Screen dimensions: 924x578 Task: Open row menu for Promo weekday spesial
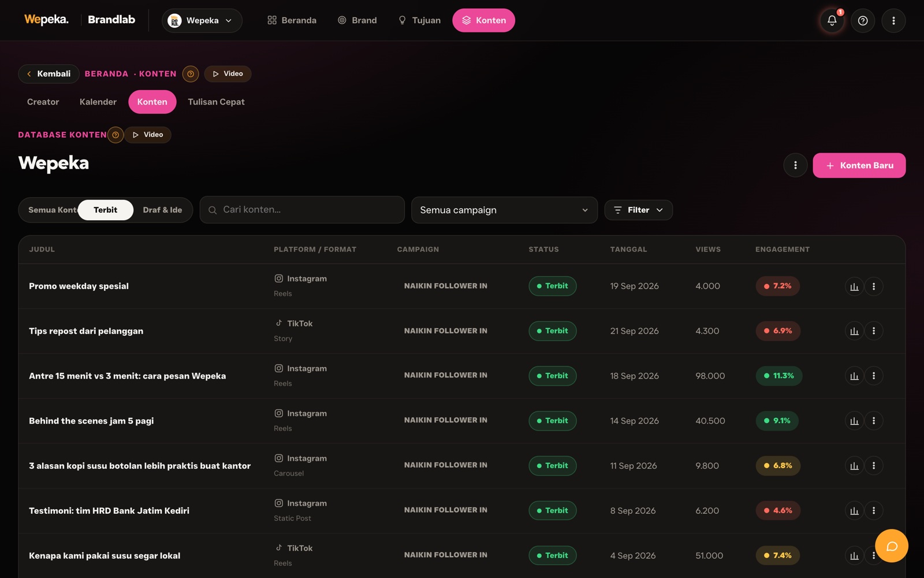[874, 286]
